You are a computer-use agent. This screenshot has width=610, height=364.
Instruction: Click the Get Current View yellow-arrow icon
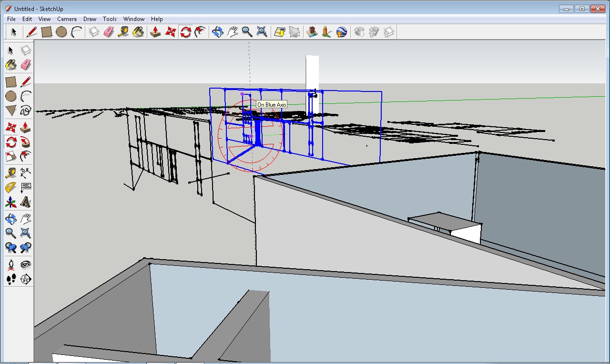coord(280,32)
